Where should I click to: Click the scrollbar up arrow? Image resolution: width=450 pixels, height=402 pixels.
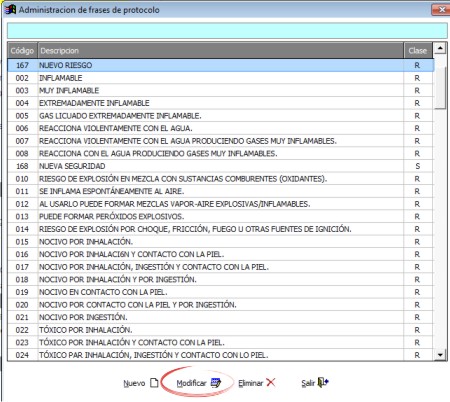[x=440, y=48]
